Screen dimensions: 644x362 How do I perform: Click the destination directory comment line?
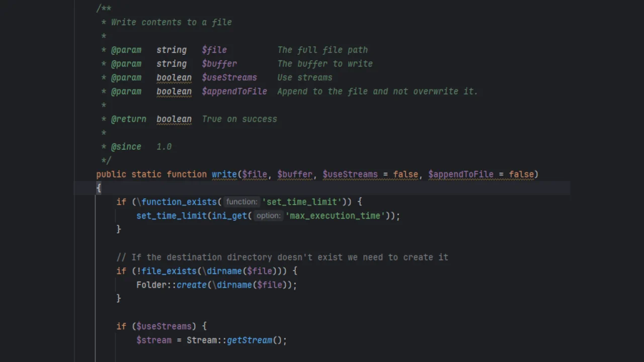pyautogui.click(x=282, y=257)
